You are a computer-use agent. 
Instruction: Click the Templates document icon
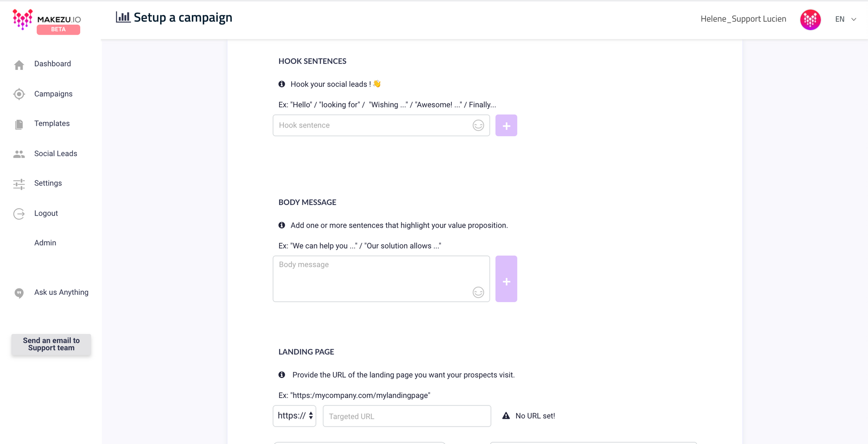coord(19,124)
